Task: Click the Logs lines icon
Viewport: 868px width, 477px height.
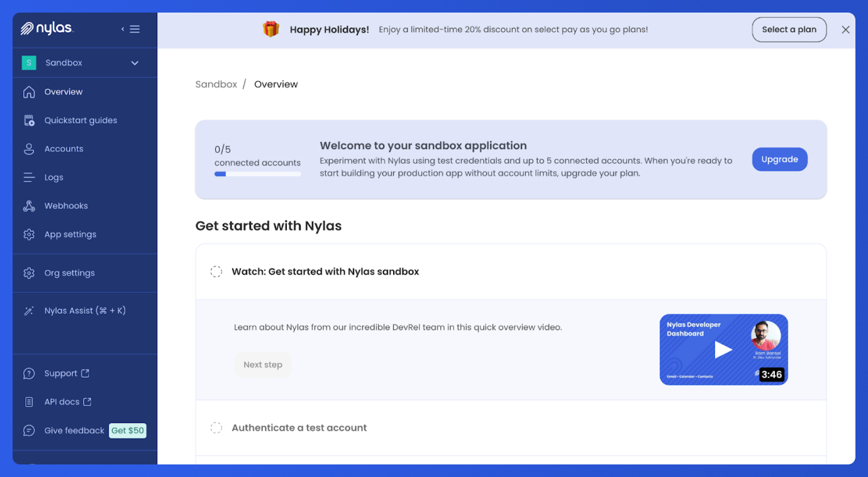Action: (x=29, y=177)
